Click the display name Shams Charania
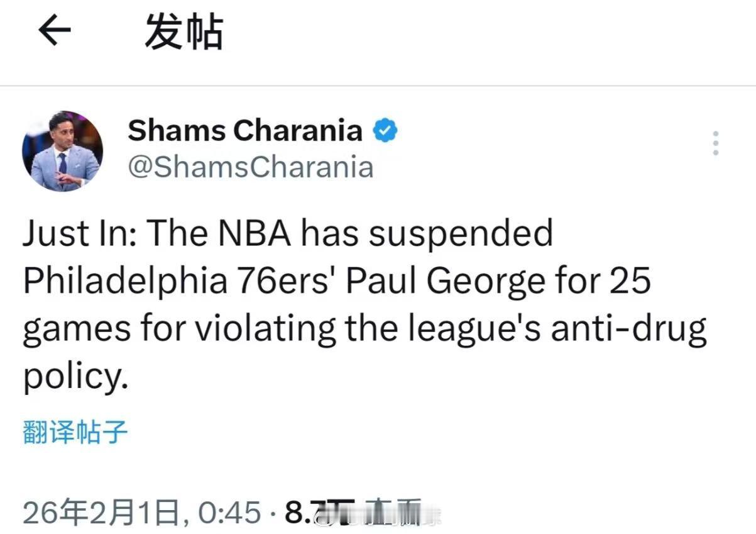The image size is (756, 534). pyautogui.click(x=243, y=130)
